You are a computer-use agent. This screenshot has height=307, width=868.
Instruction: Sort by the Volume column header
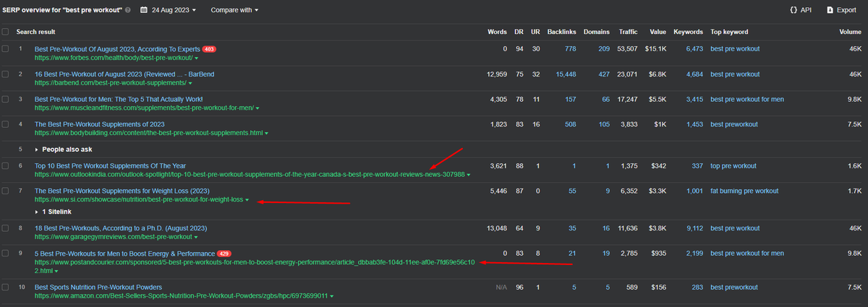click(x=851, y=32)
